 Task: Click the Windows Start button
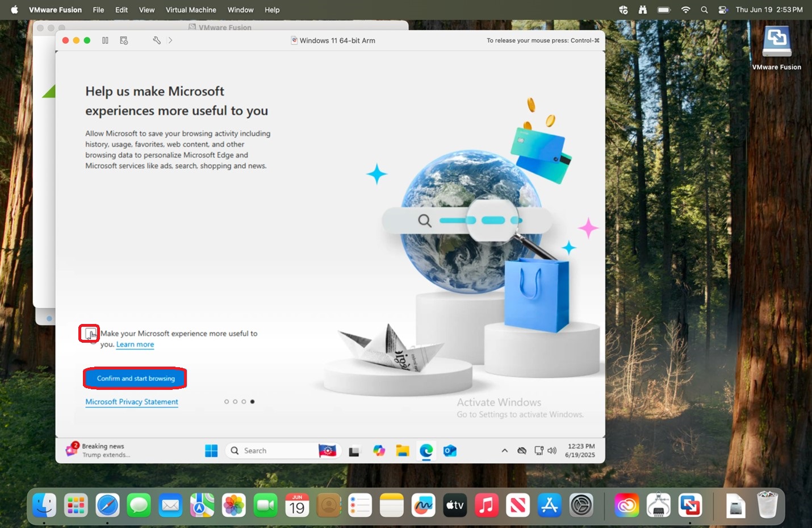211,451
